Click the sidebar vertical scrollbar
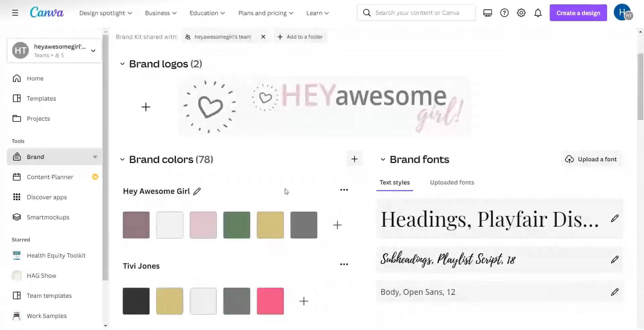 pos(105,158)
